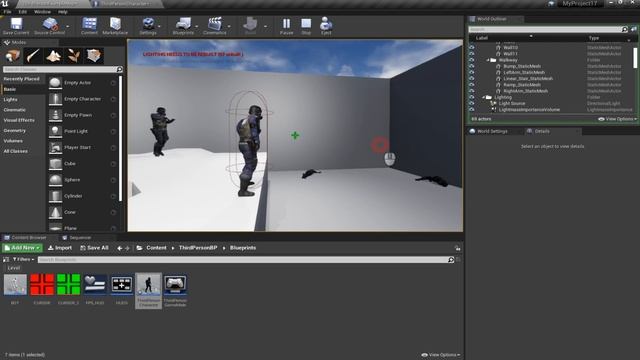Go back in Content Browser history

click(119, 248)
